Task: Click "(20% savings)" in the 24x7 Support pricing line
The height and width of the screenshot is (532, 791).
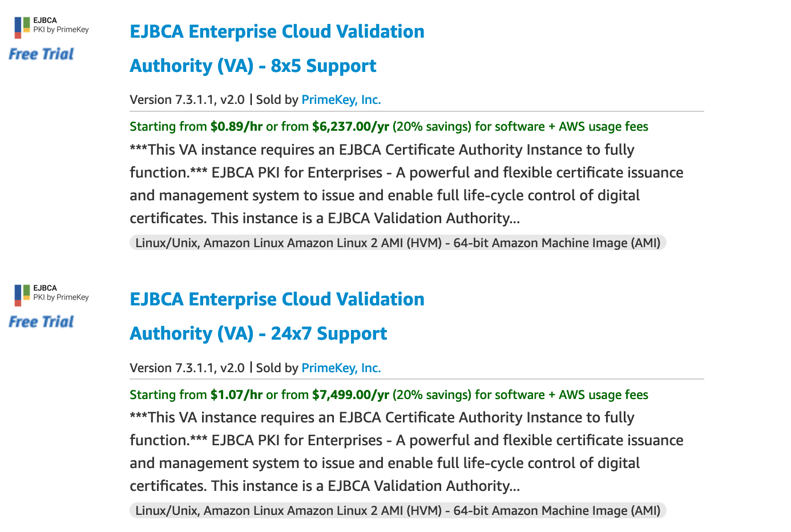Action: 431,395
